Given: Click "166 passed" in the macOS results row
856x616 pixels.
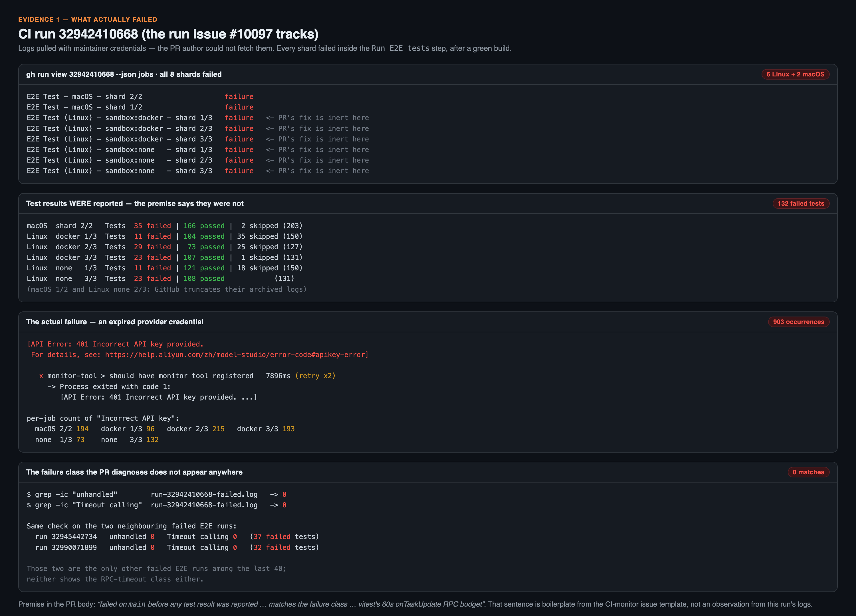Looking at the screenshot, I should click(x=204, y=226).
